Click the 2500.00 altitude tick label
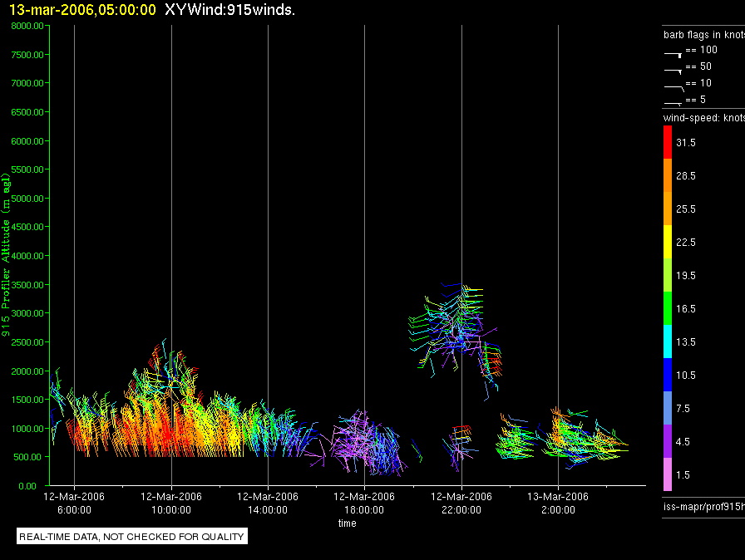Viewport: 745px width, 560px height. pyautogui.click(x=27, y=342)
